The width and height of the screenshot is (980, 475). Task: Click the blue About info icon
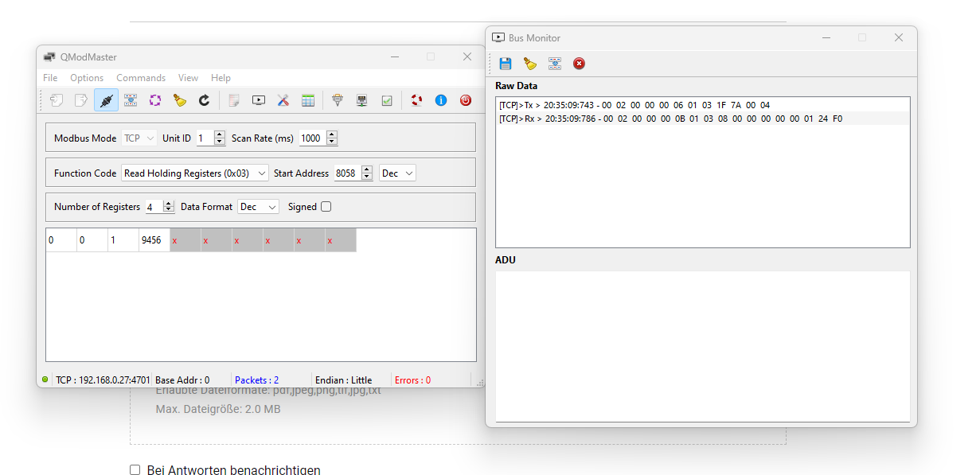441,100
